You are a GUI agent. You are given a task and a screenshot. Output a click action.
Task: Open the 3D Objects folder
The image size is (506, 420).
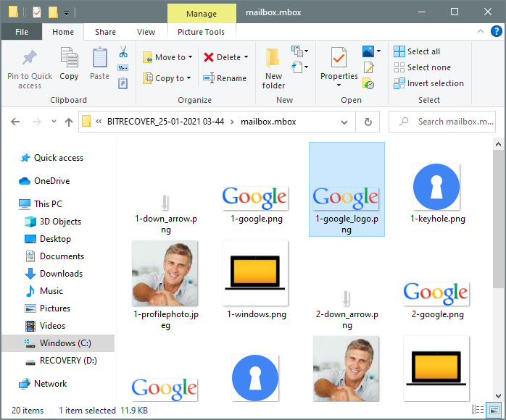[60, 222]
